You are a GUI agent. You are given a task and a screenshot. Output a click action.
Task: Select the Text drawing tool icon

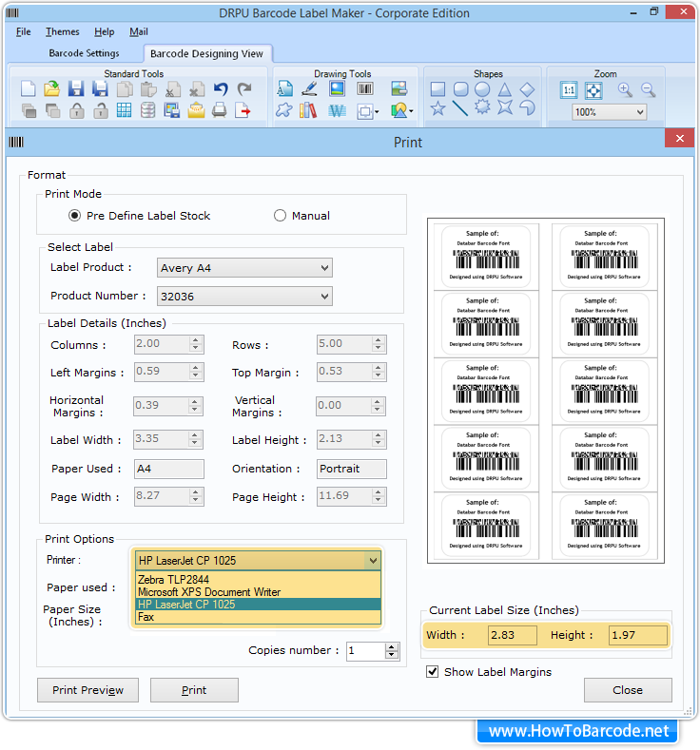(284, 89)
